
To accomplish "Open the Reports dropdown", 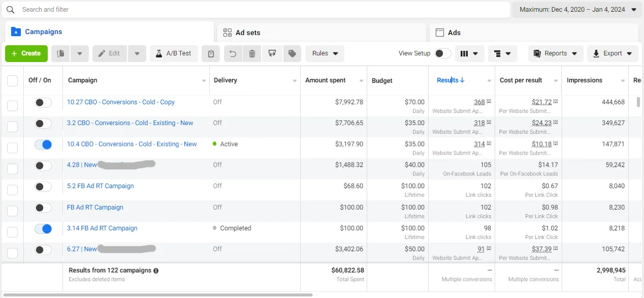I will click(x=556, y=53).
